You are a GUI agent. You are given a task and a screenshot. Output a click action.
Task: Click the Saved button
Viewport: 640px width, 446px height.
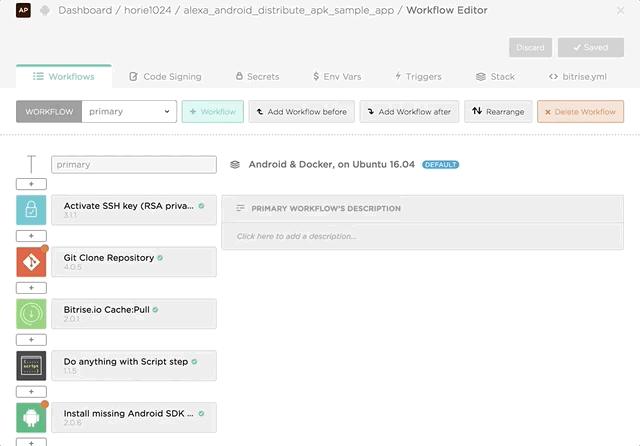[591, 47]
